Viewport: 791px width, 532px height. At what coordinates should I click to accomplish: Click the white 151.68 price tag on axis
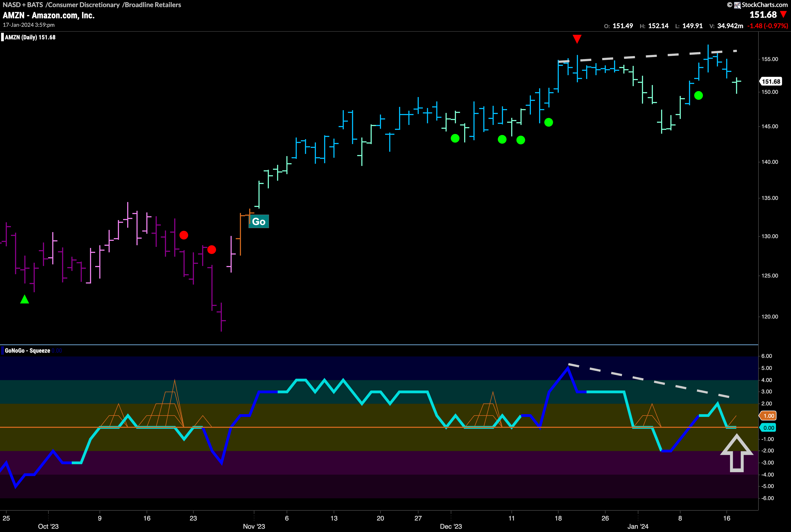click(x=771, y=81)
